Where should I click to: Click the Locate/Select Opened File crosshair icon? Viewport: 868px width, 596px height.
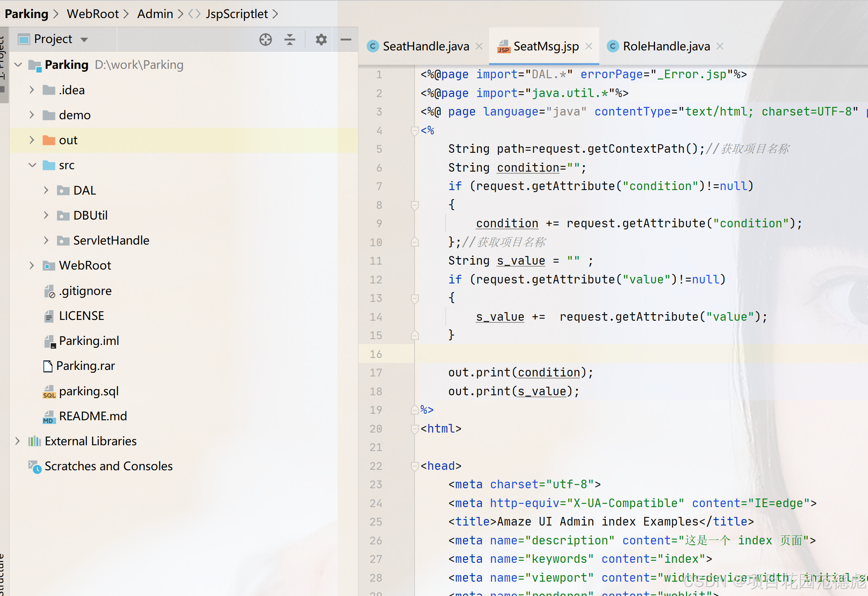[265, 39]
